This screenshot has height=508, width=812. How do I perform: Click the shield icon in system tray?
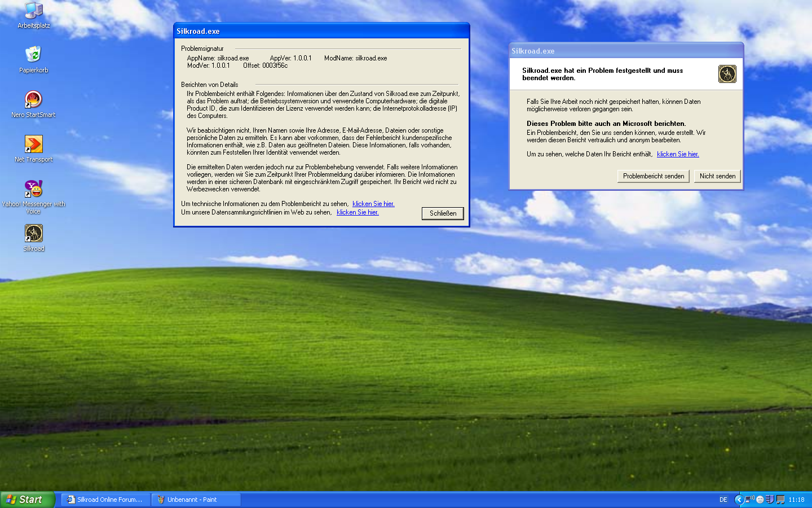pyautogui.click(x=770, y=500)
